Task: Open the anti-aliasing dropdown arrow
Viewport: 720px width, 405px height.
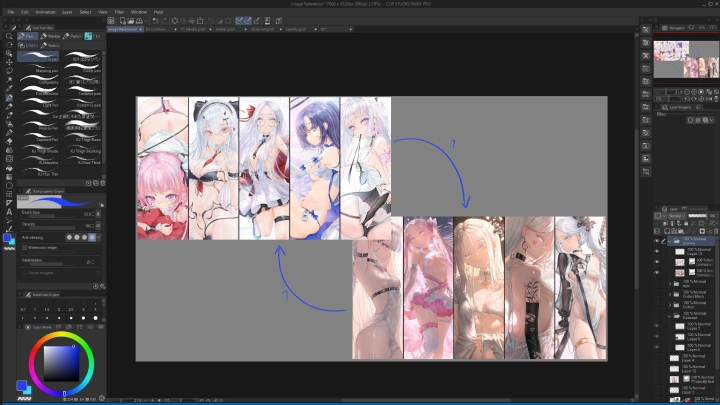Action: (x=98, y=237)
